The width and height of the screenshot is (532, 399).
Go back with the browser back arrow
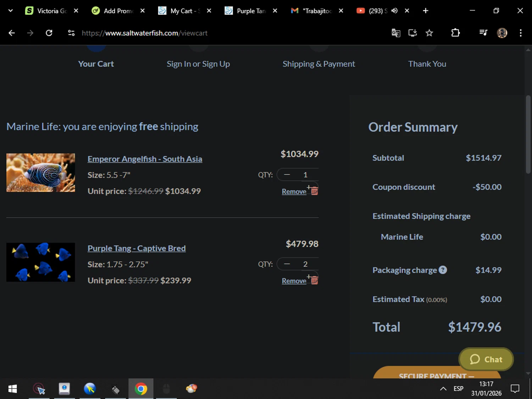pos(12,33)
